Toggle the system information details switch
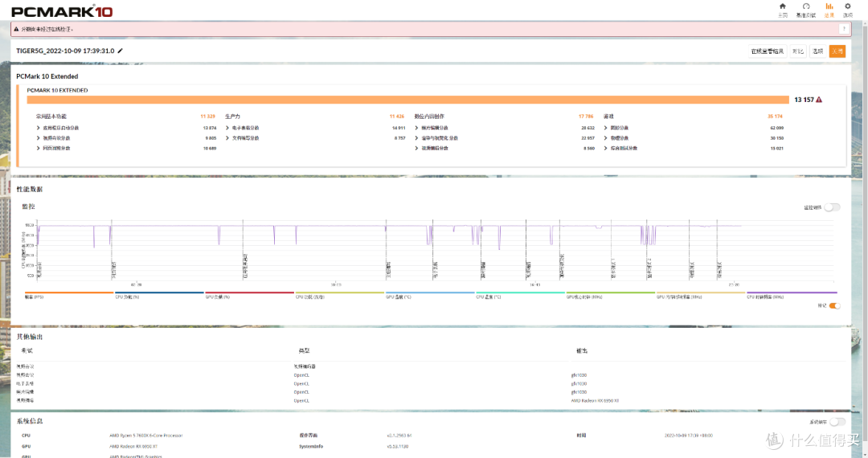This screenshot has height=458, width=868. (x=837, y=422)
